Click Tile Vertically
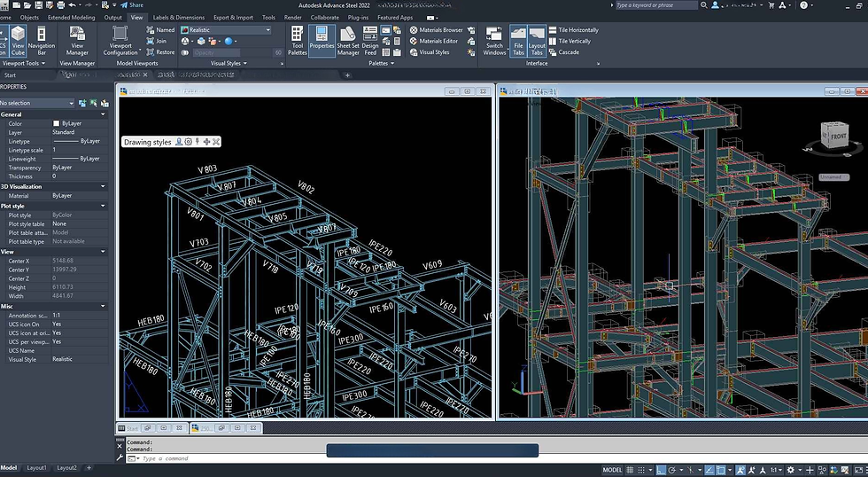The image size is (868, 477). tap(570, 41)
